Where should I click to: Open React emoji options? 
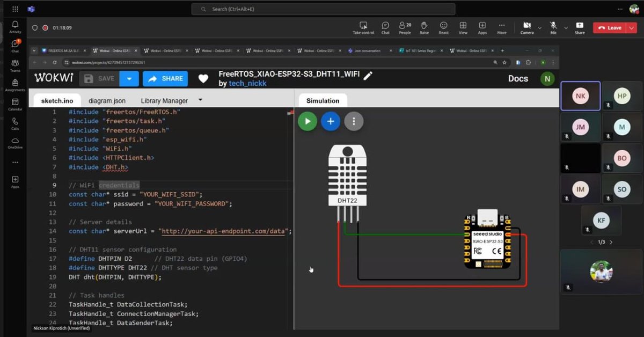(443, 28)
